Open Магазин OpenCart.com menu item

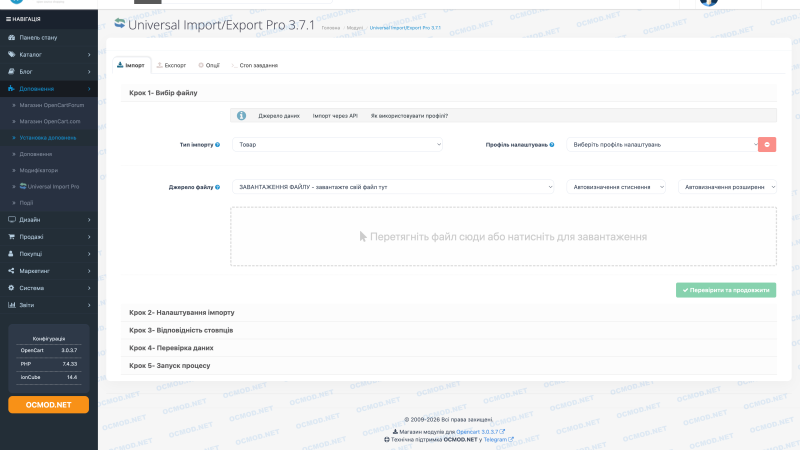coord(49,121)
